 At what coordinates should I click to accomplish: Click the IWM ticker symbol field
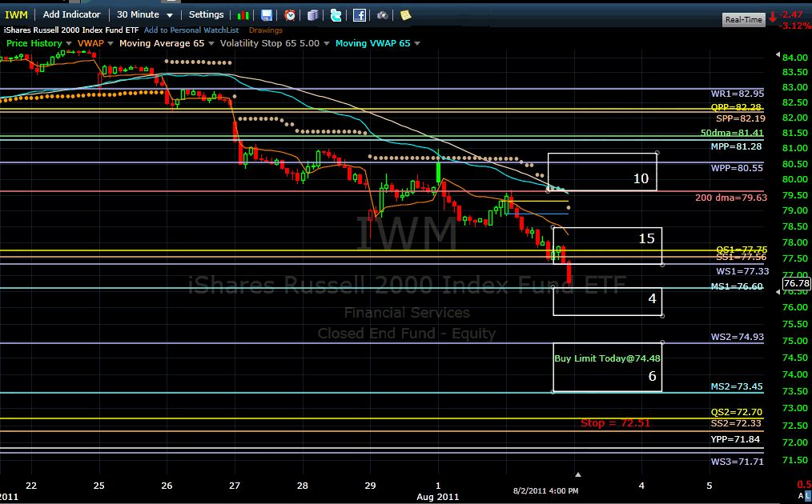coord(17,14)
